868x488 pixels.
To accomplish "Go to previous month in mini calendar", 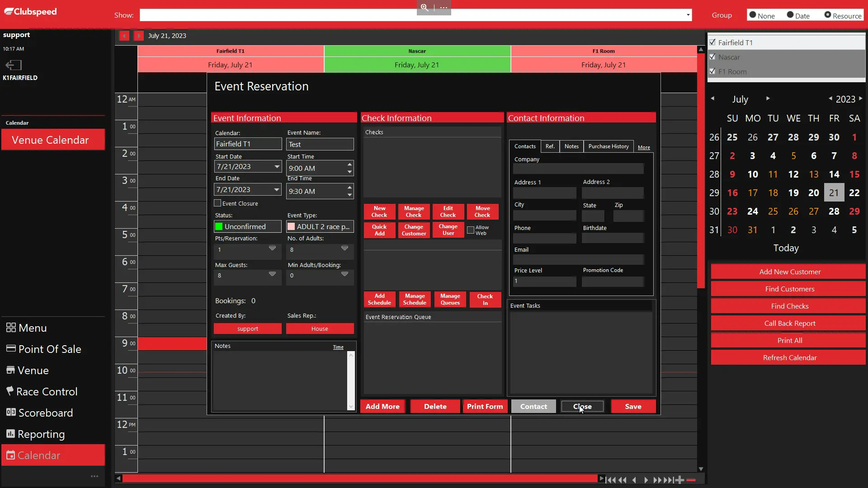I will (712, 99).
